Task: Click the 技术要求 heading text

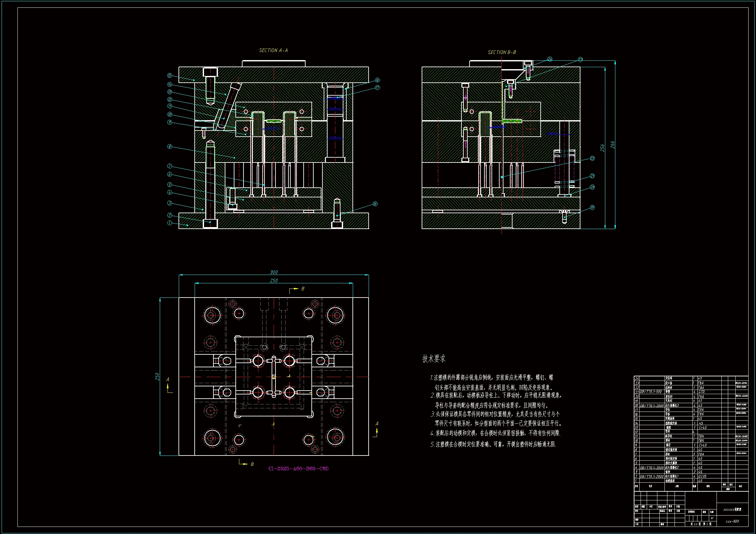Action: click(x=434, y=359)
